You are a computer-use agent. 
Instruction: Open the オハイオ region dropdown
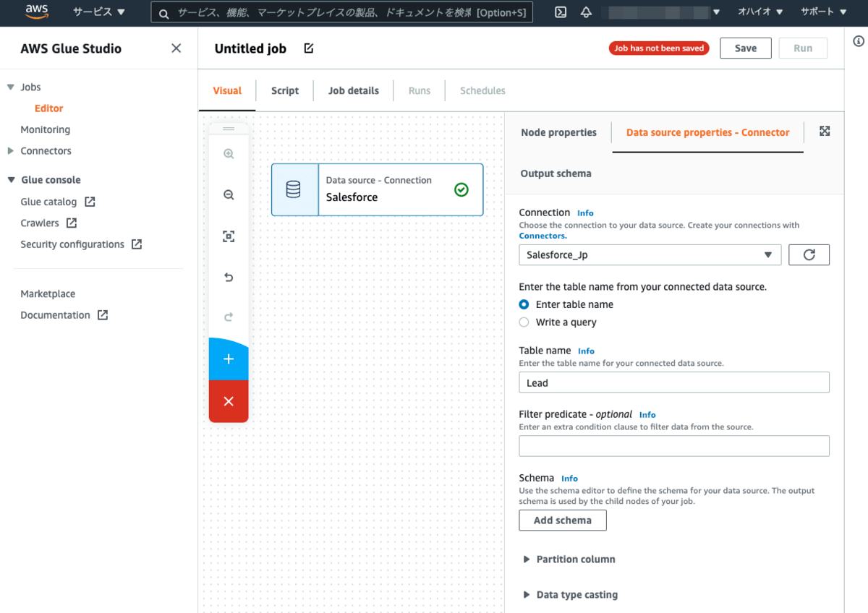pyautogui.click(x=760, y=12)
